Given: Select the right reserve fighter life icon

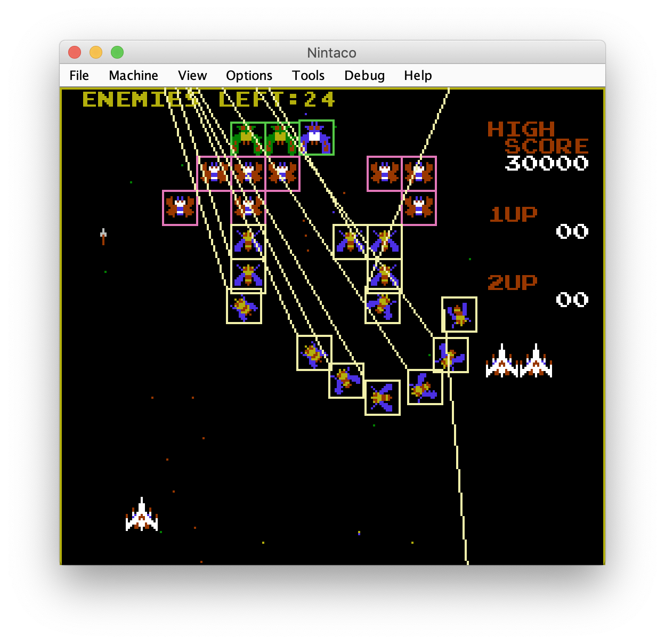Looking at the screenshot, I should pos(536,360).
